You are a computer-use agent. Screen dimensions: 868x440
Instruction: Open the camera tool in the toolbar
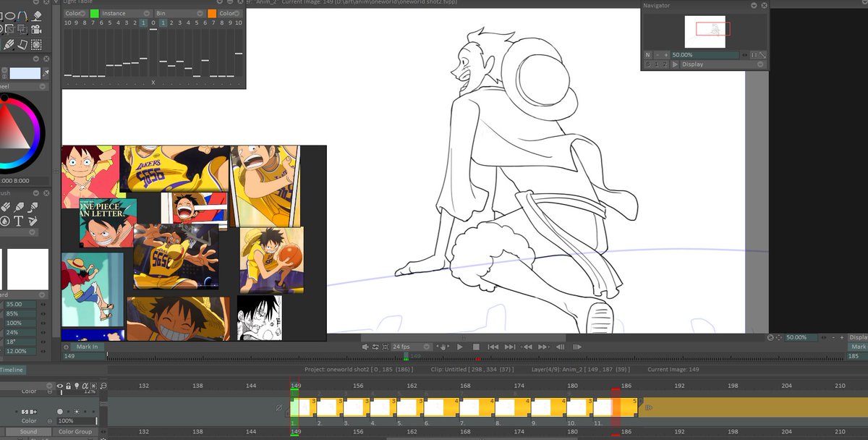click(x=36, y=30)
